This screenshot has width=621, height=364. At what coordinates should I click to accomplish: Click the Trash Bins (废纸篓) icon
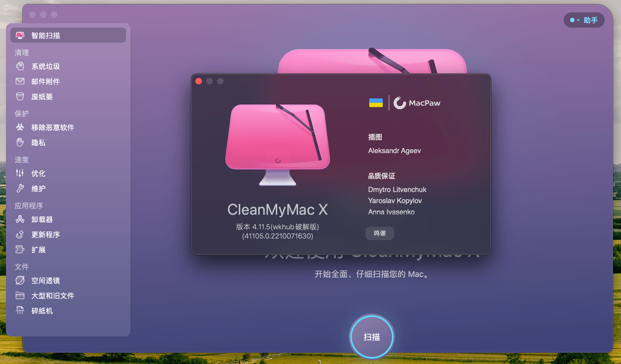tap(20, 97)
